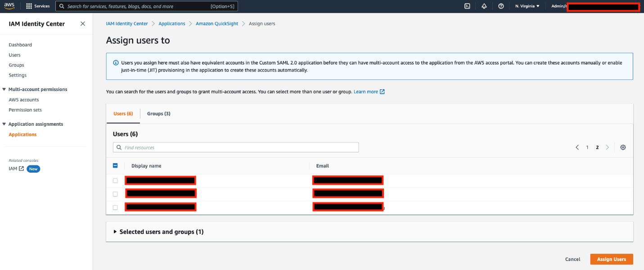This screenshot has width=644, height=270.
Task: Click the external link icon next to IAM
Action: (x=21, y=169)
